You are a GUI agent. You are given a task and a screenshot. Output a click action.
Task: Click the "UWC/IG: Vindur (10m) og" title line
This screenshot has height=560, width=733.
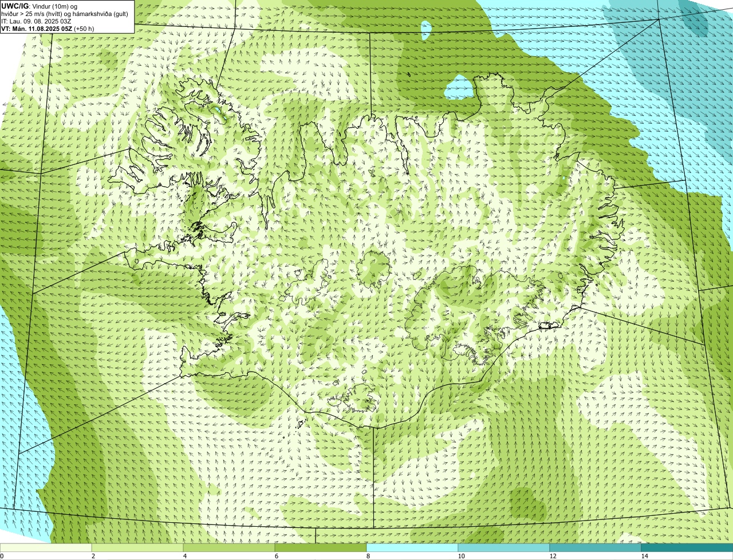(40, 6)
